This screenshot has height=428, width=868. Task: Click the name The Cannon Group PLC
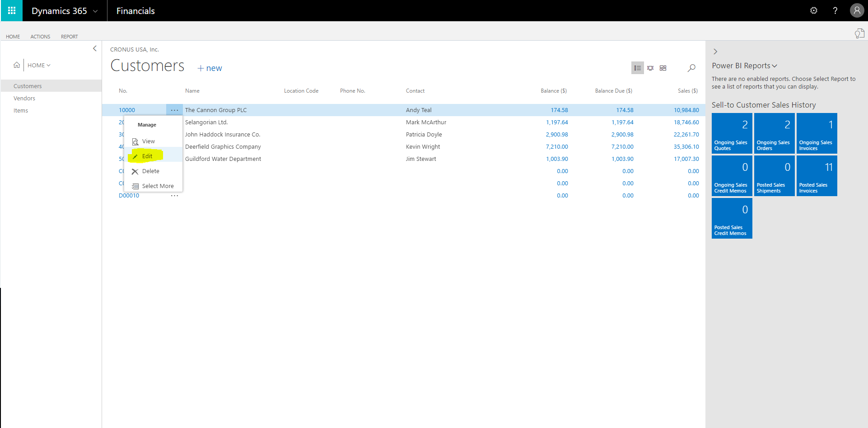click(x=216, y=110)
